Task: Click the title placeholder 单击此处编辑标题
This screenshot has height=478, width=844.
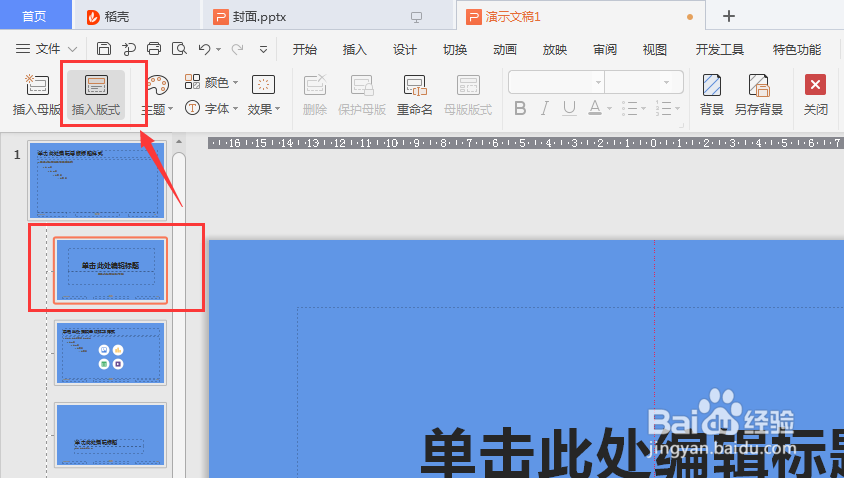Action: 631,451
